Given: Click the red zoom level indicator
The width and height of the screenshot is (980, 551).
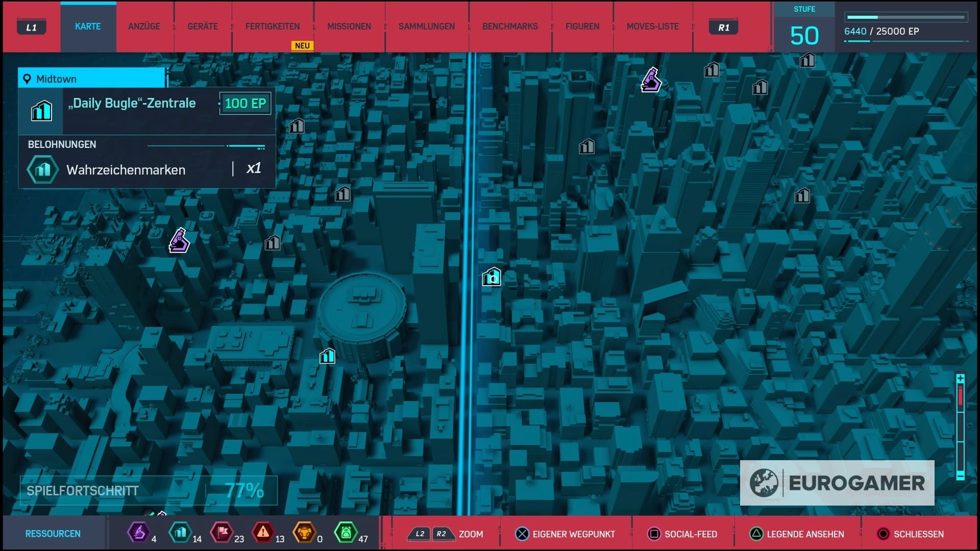Looking at the screenshot, I should (960, 395).
